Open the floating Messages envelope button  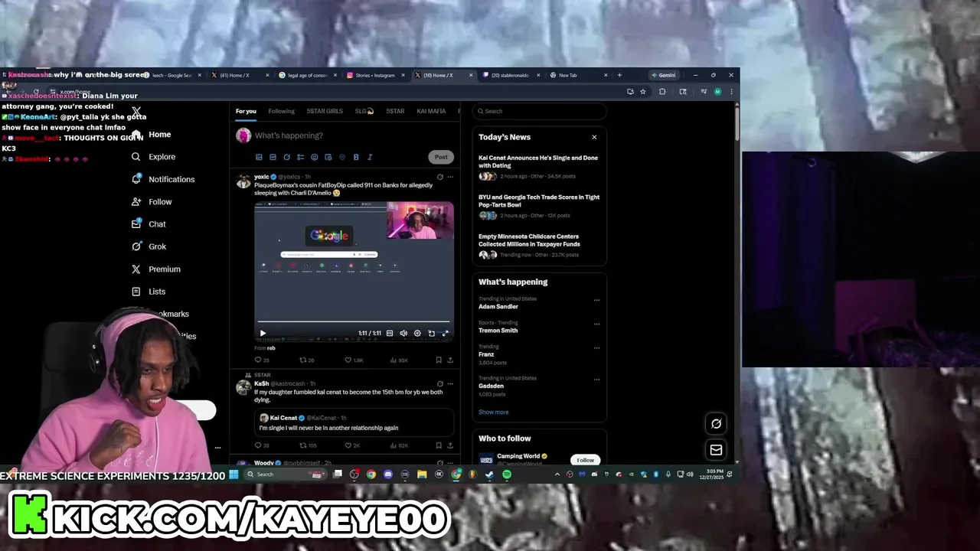coord(716,450)
